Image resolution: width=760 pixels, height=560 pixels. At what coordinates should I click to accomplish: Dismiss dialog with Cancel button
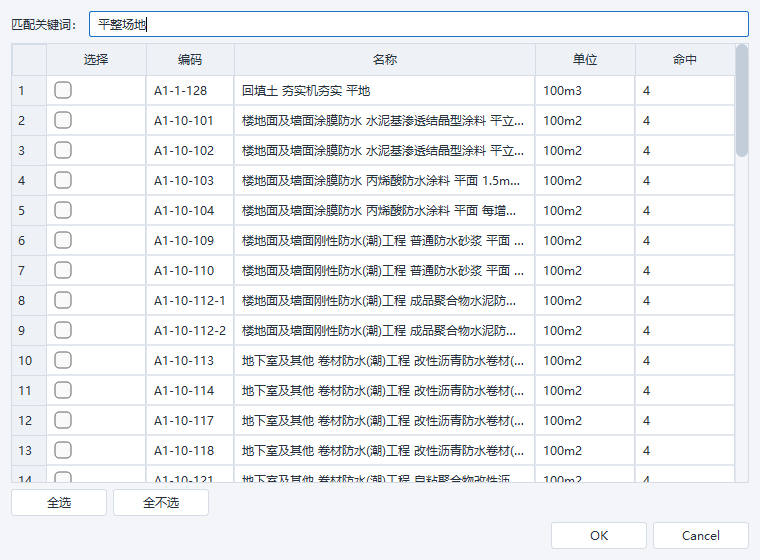(701, 535)
